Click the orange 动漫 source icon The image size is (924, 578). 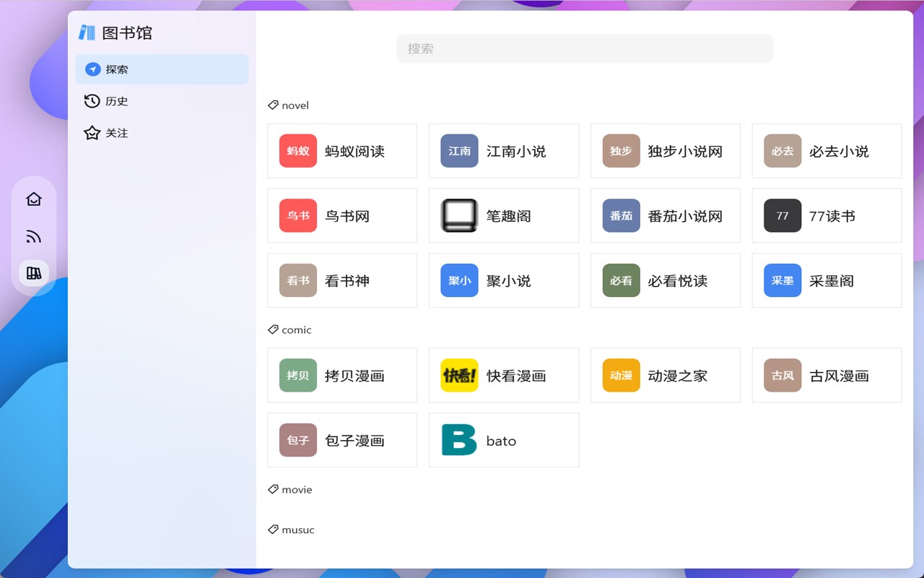tap(622, 375)
